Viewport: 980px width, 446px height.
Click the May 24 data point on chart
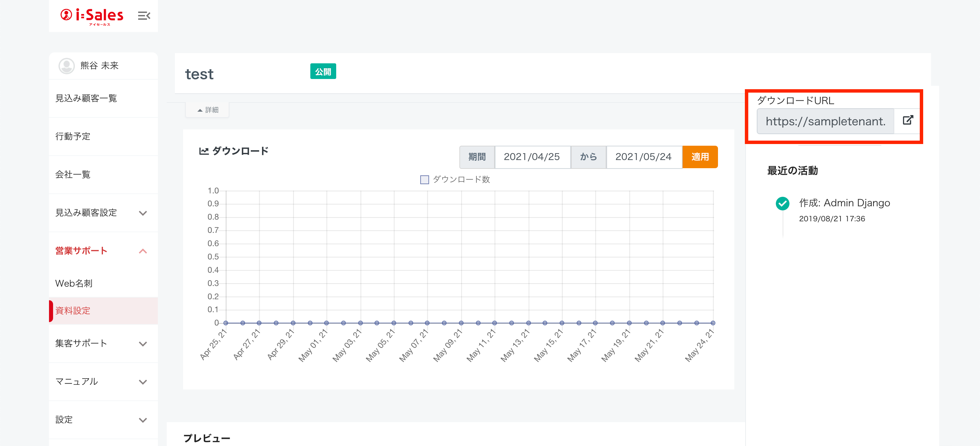coord(713,323)
